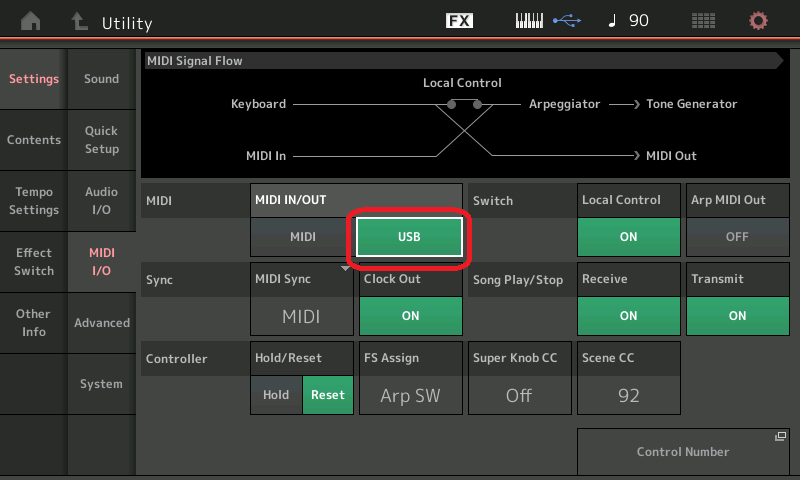Toggle Song Play/Stop Transmit switch
The width and height of the screenshot is (800, 480).
pos(737,315)
